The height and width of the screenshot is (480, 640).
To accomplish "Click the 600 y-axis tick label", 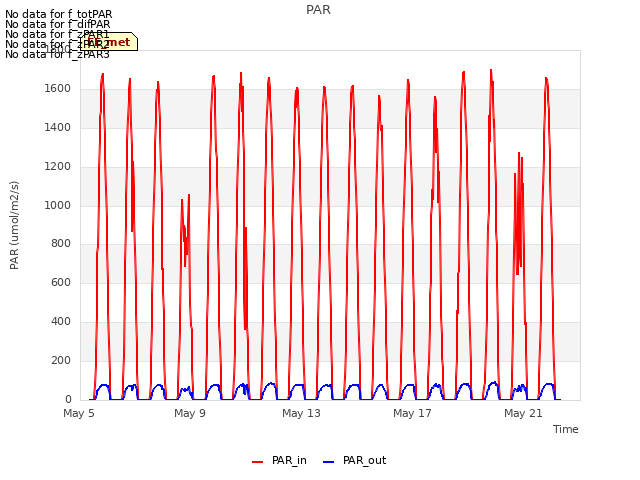I will [61, 282].
